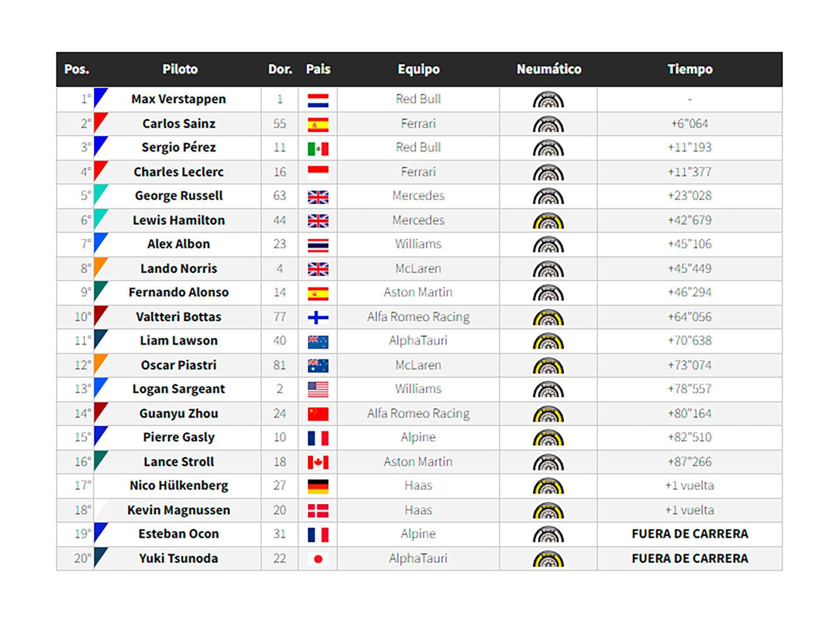Viewport: 840px width, 628px height.
Task: Click the yellow tyre icon for Oscar Piastri
Action: 548,366
